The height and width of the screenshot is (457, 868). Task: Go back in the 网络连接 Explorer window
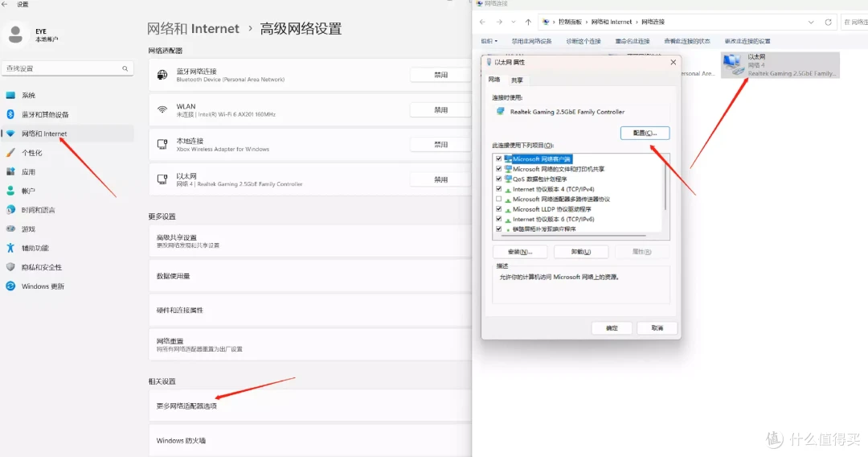click(482, 23)
